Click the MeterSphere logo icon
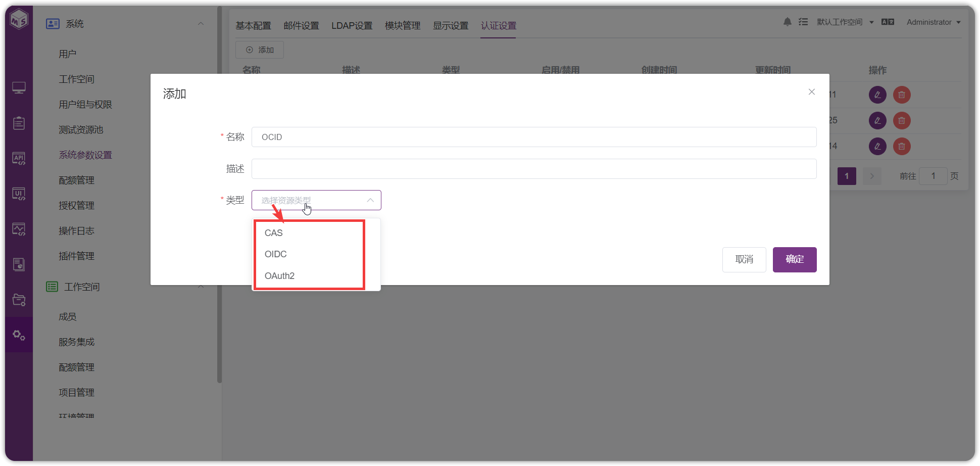 19,20
